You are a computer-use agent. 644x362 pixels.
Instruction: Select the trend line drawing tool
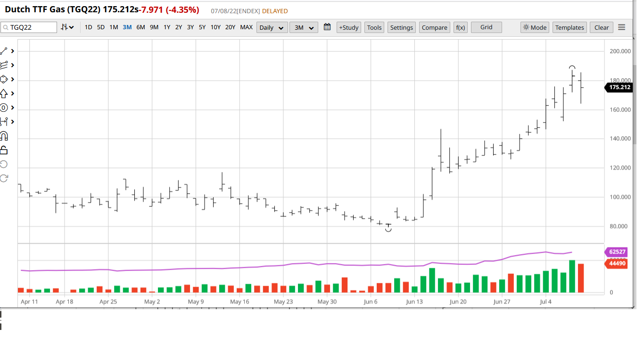click(x=4, y=51)
